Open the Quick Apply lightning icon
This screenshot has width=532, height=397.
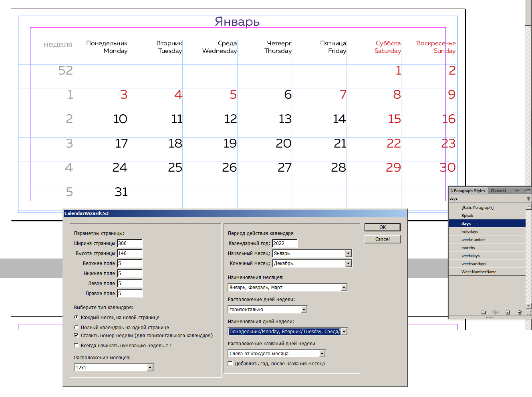pos(528,198)
